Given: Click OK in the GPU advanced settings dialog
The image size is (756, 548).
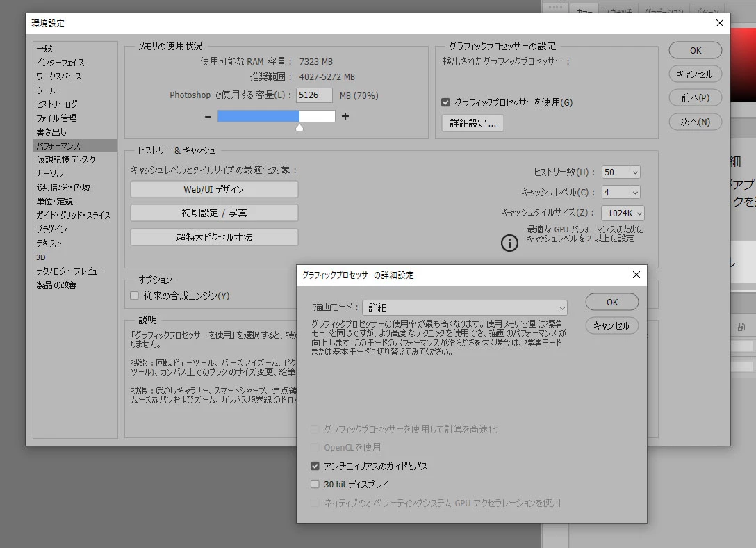Looking at the screenshot, I should (x=612, y=303).
